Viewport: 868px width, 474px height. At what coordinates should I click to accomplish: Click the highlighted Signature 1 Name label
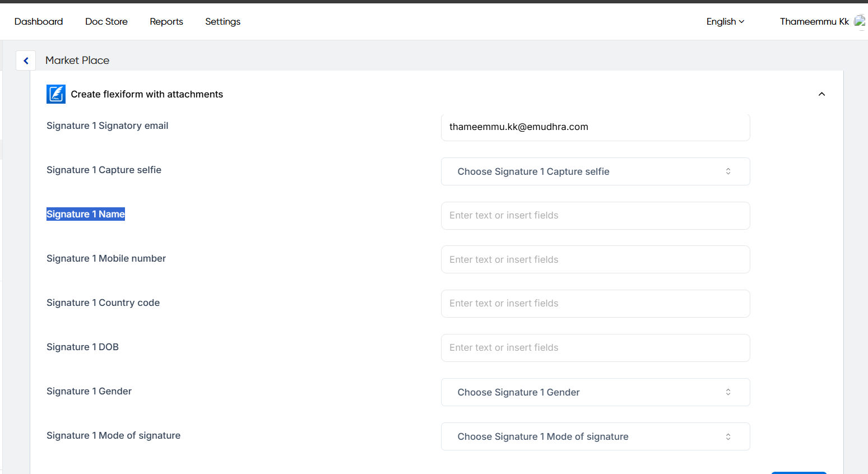click(x=86, y=214)
